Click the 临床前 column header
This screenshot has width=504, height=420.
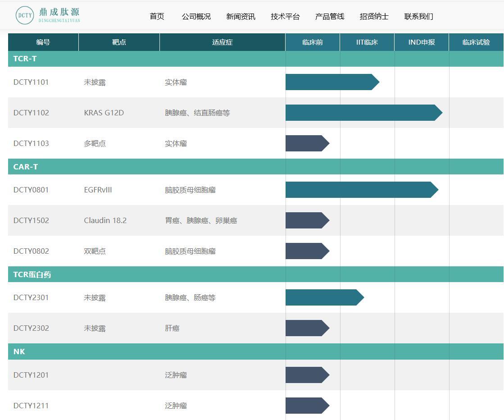(313, 42)
